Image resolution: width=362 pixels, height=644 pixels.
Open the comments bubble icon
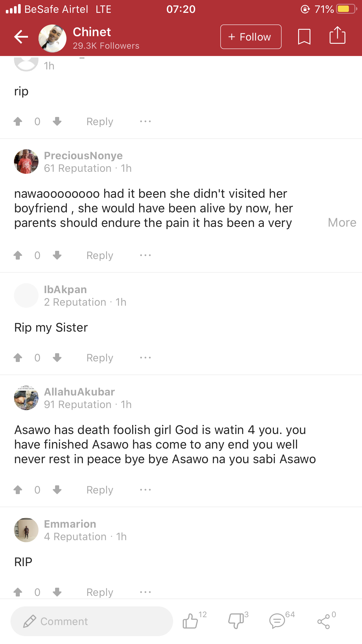click(277, 621)
